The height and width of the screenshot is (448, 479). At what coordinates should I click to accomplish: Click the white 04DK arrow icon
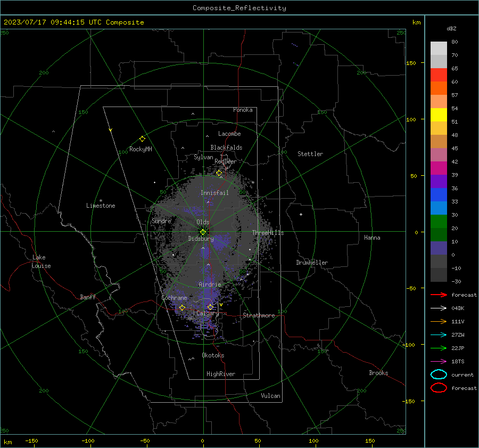point(439,308)
